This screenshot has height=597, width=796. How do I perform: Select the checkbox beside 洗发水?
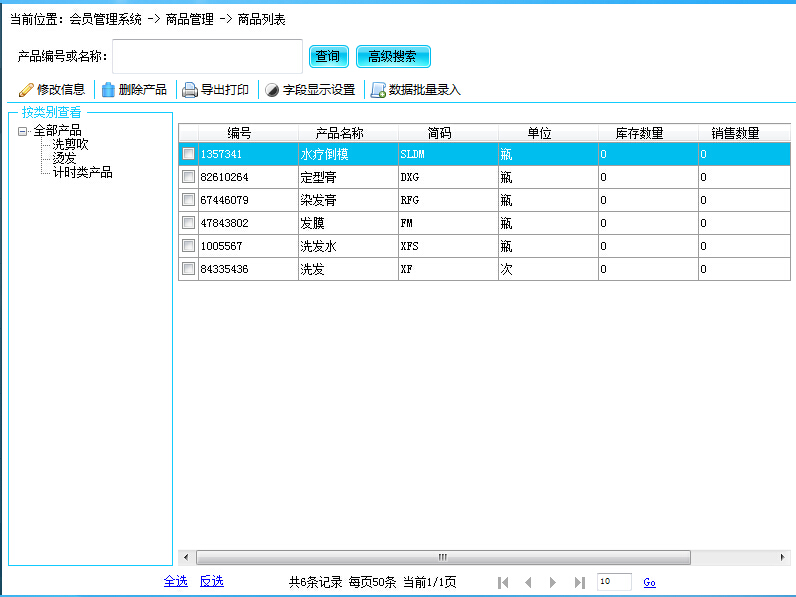[x=188, y=245]
